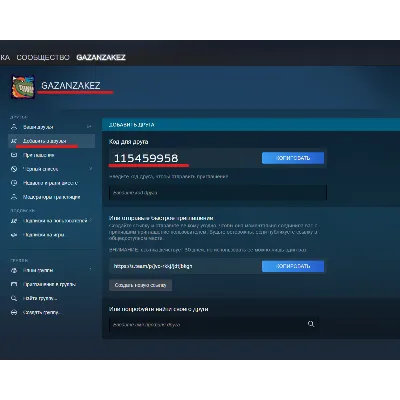Open the GAZANZAKEZ top menu item
Screen dimensions: 400x400
(x=101, y=57)
